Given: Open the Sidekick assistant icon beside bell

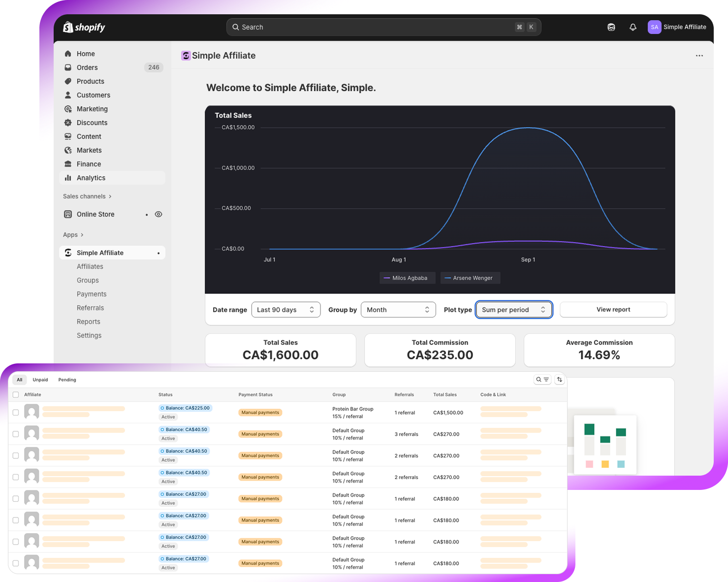Looking at the screenshot, I should (x=611, y=27).
